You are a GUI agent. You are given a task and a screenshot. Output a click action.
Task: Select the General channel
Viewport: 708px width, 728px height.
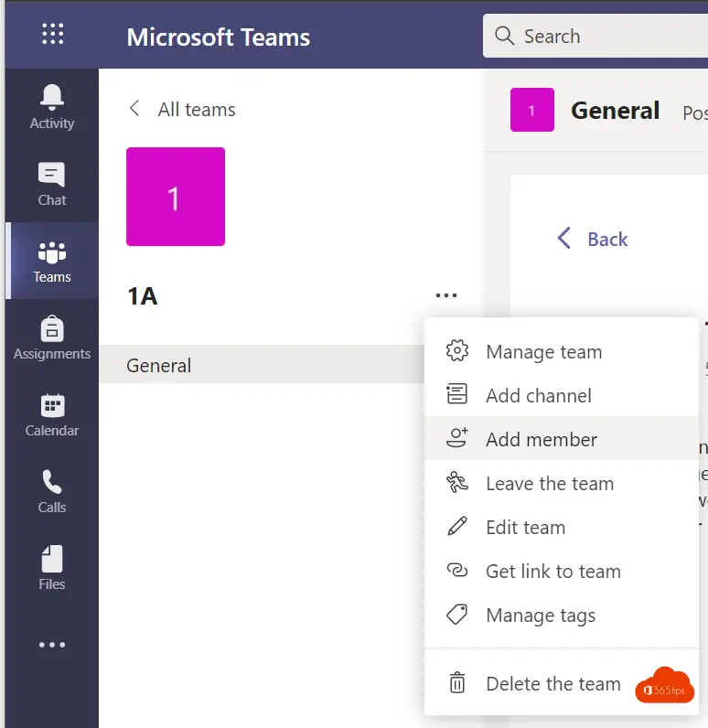[262, 366]
